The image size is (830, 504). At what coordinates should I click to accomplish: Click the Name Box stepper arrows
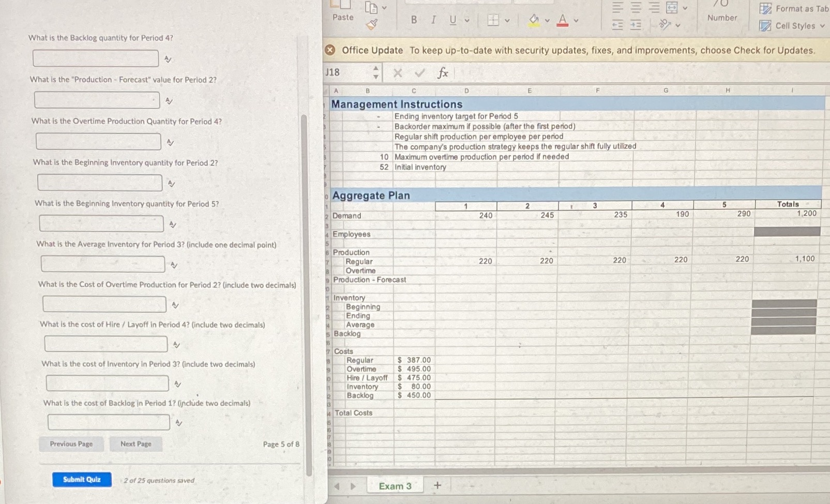[376, 72]
